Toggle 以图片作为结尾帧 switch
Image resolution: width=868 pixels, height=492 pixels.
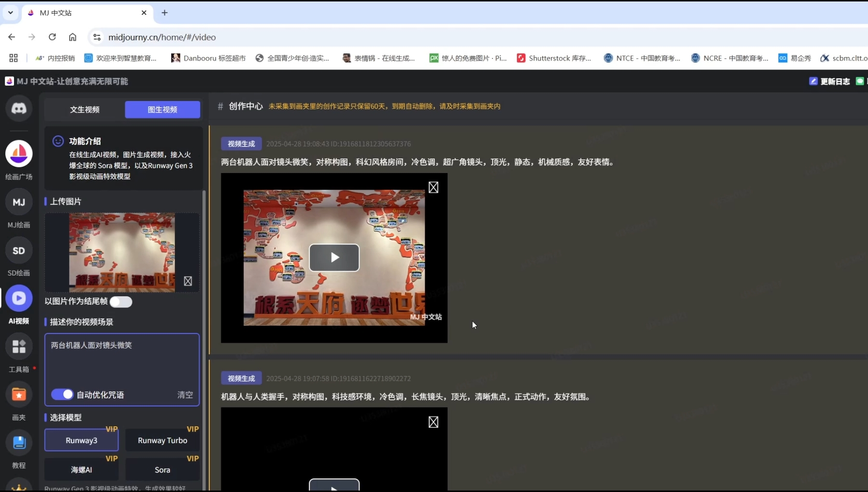tap(121, 302)
